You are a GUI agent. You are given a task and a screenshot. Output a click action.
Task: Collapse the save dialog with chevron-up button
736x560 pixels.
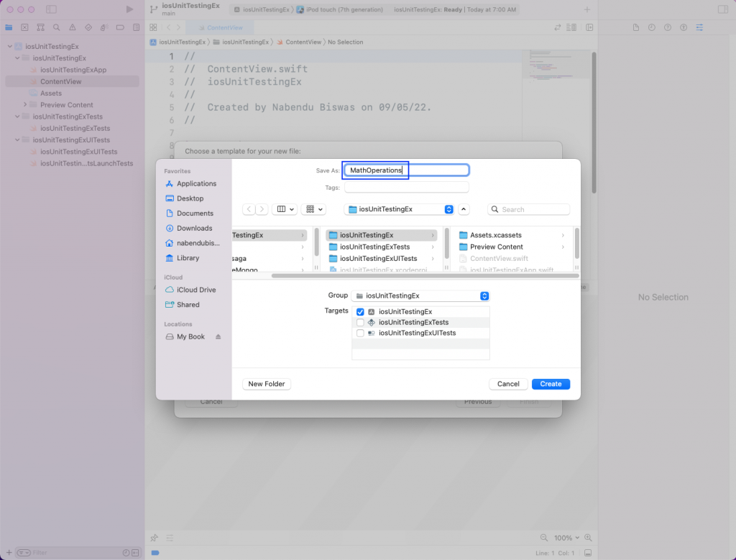click(x=464, y=209)
